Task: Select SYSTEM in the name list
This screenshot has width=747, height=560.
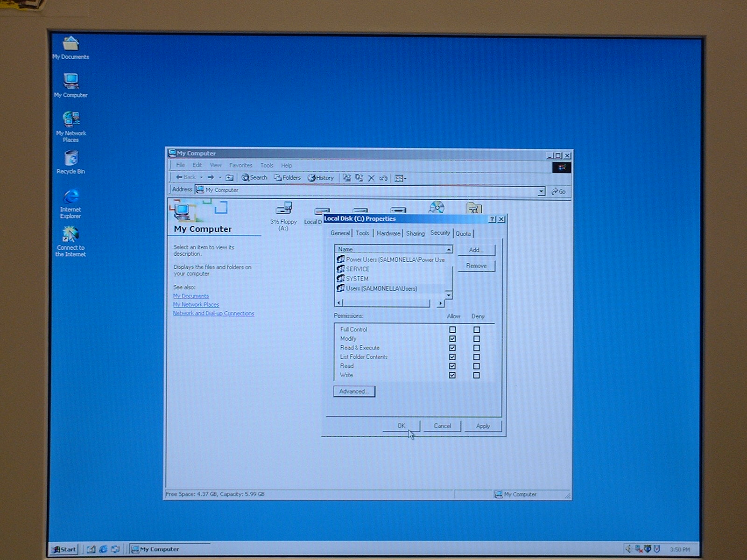Action: pos(357,279)
